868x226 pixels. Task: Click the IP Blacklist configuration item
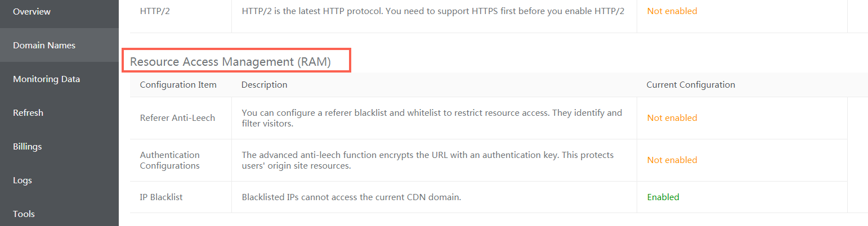[161, 197]
